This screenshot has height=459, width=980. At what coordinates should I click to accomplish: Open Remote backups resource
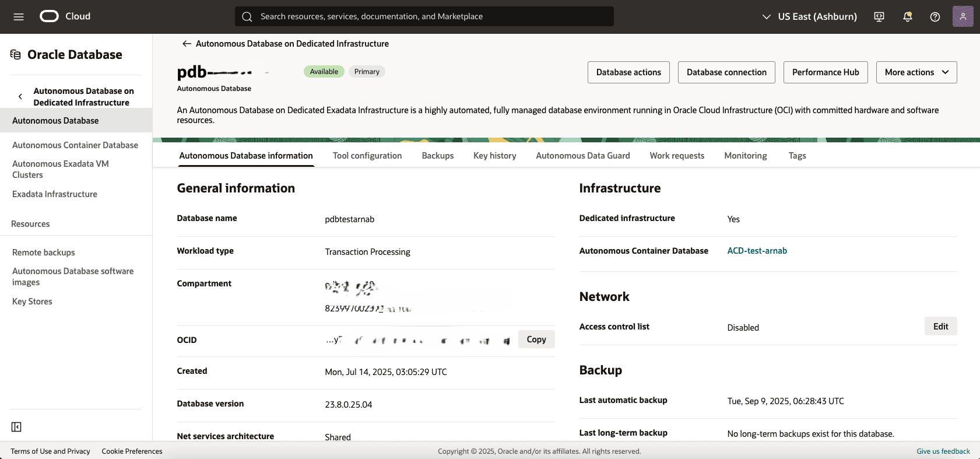[44, 253]
